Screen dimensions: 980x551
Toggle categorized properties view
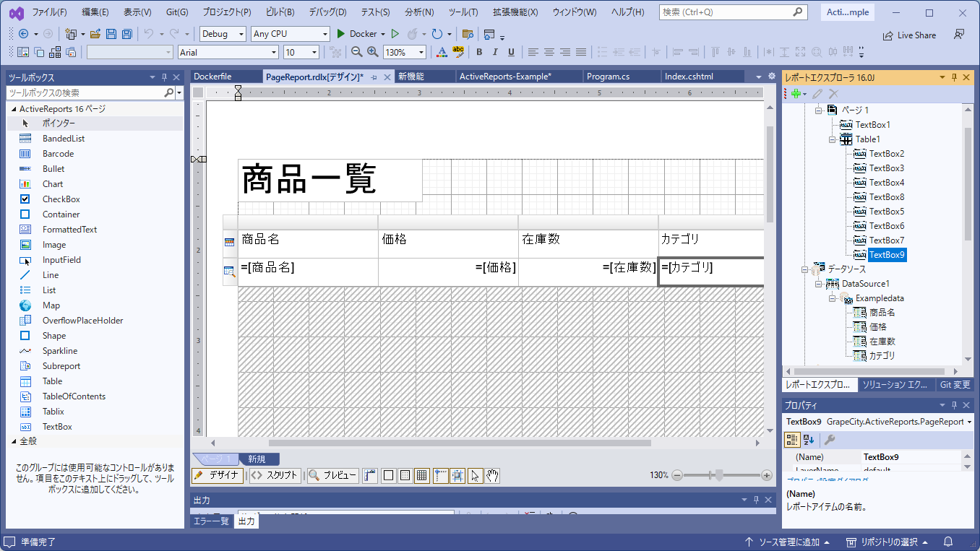[792, 439]
